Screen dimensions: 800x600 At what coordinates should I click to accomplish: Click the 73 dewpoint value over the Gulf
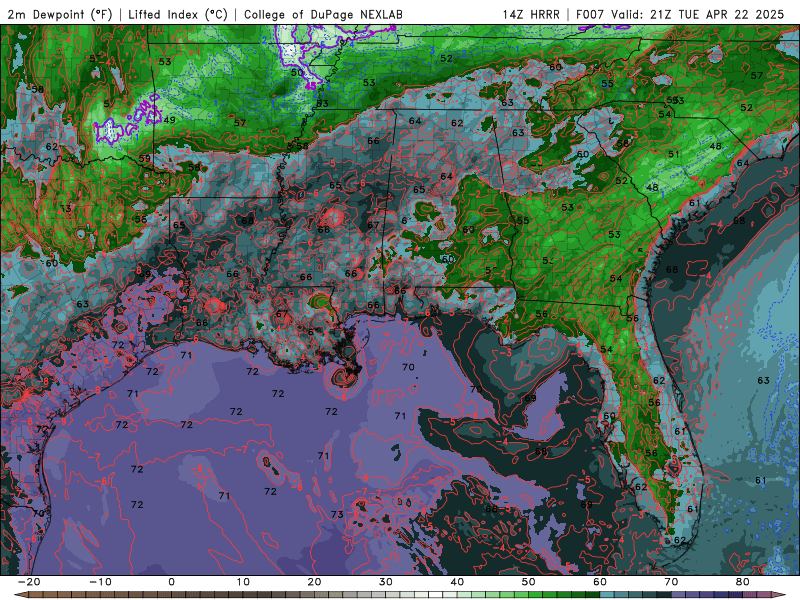pyautogui.click(x=337, y=514)
